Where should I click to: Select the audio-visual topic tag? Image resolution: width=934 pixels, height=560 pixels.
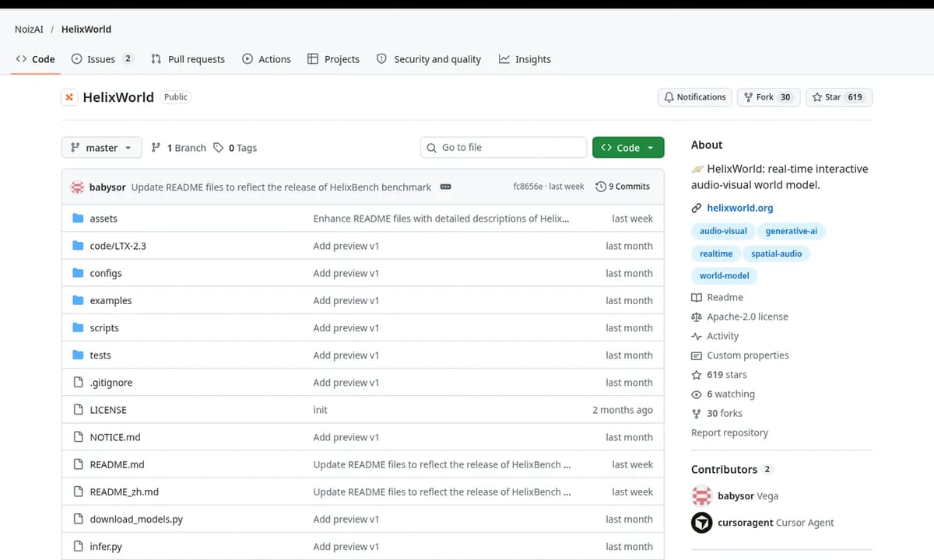(x=723, y=231)
